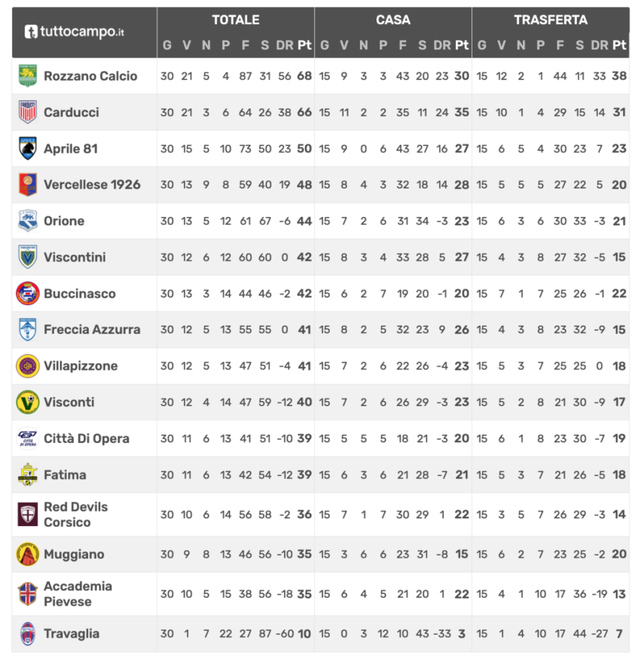Open the Orione team name link
The image size is (644, 660).
coord(64,221)
